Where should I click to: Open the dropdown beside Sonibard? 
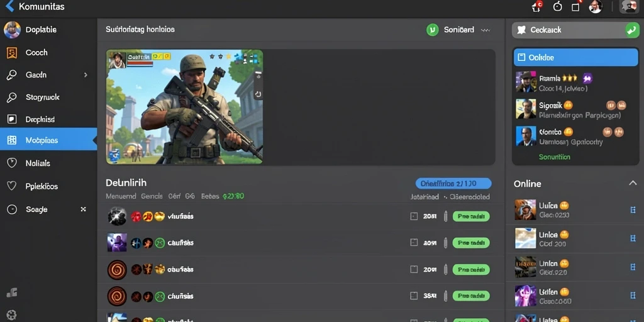[486, 30]
